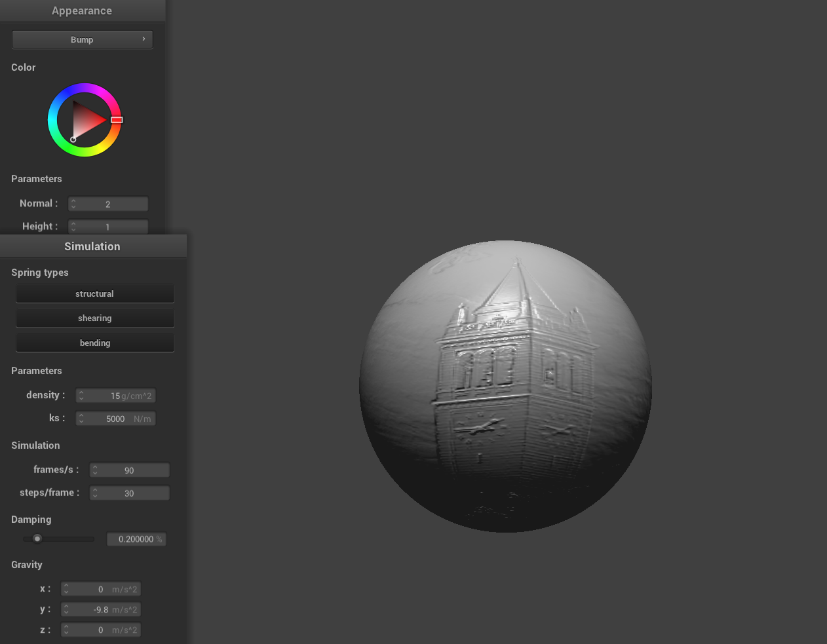Click the Appearance panel header
The image size is (827, 644).
tap(82, 10)
